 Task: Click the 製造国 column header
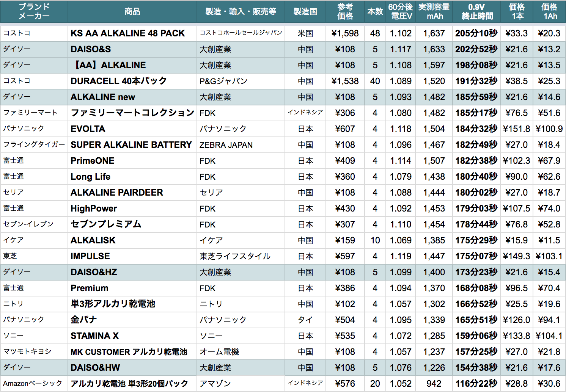click(x=305, y=11)
